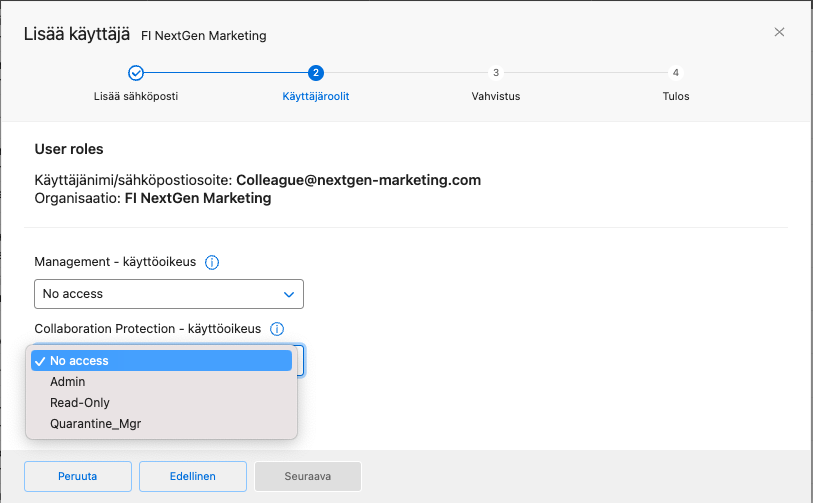The height and width of the screenshot is (503, 813).
Task: Click the step 4 circle indicator
Action: coord(676,72)
